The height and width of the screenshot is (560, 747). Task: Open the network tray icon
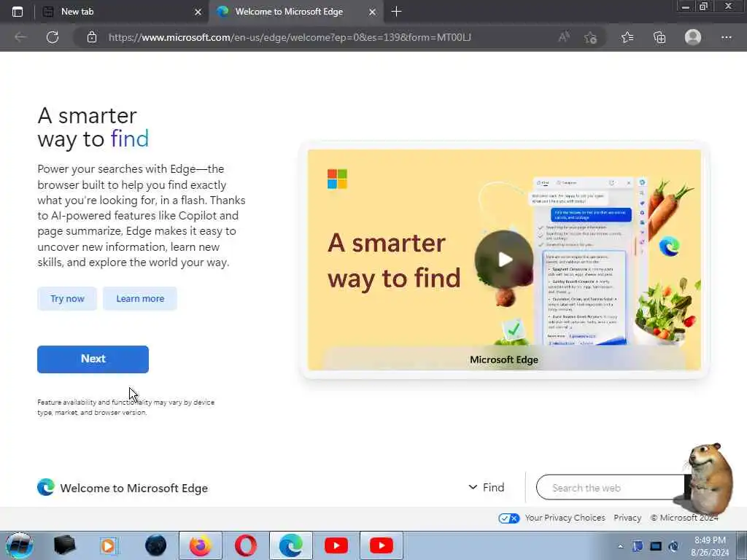pyautogui.click(x=656, y=547)
